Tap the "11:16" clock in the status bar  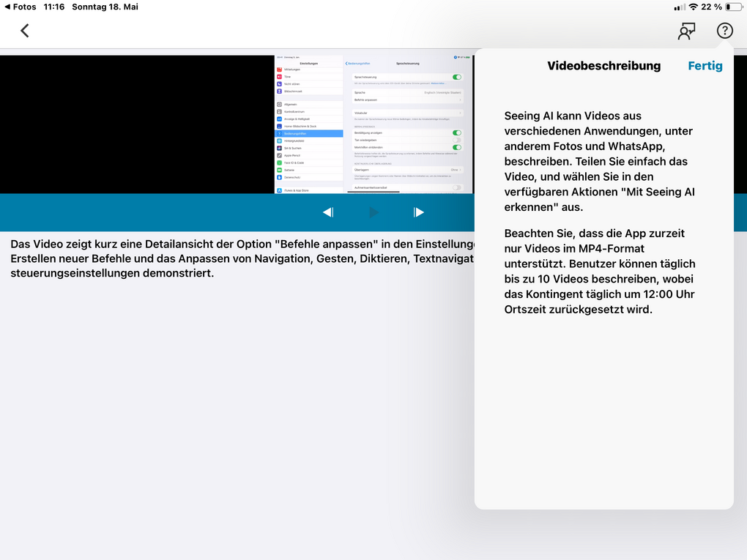click(54, 7)
